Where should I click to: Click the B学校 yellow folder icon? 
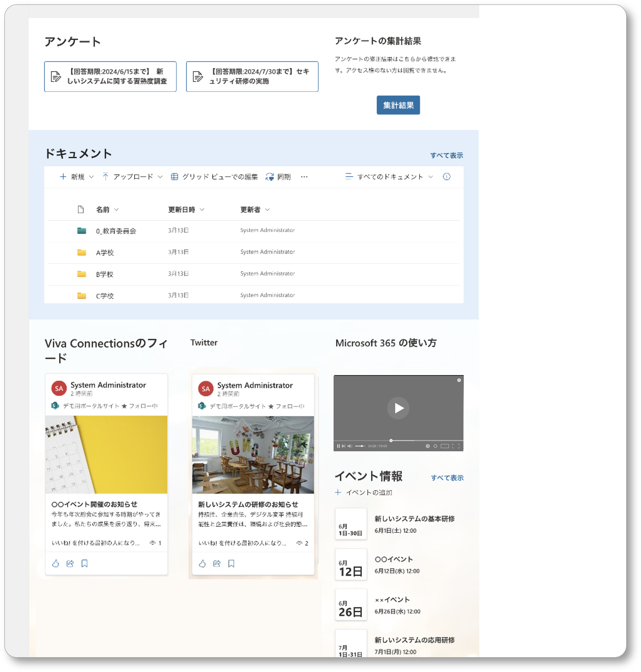tap(82, 274)
